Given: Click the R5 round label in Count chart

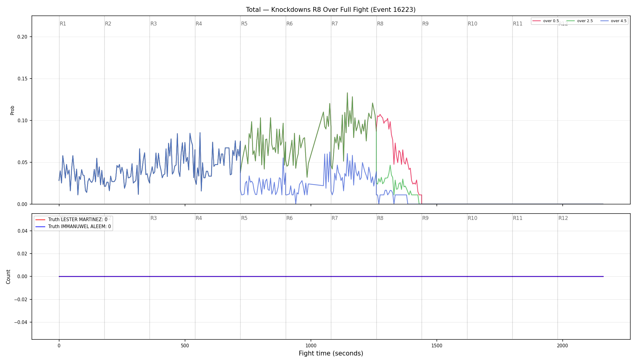Looking at the screenshot, I should coord(244,218).
